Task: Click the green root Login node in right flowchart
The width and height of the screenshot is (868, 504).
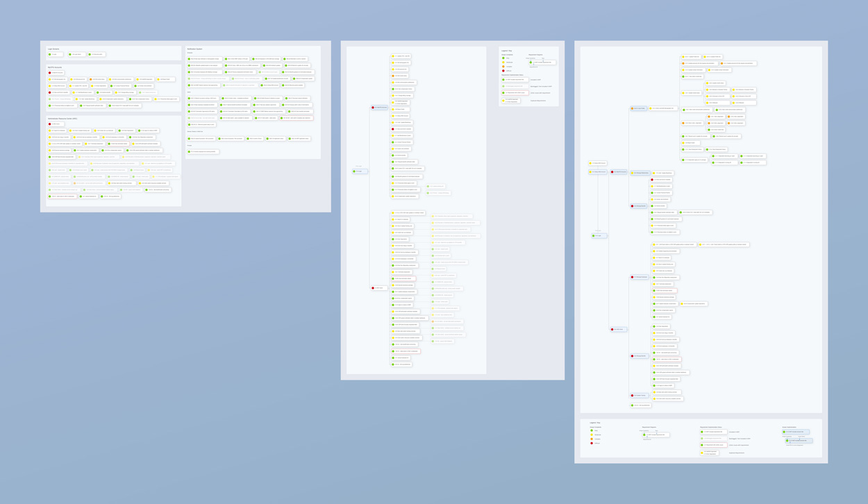Action: (599, 235)
